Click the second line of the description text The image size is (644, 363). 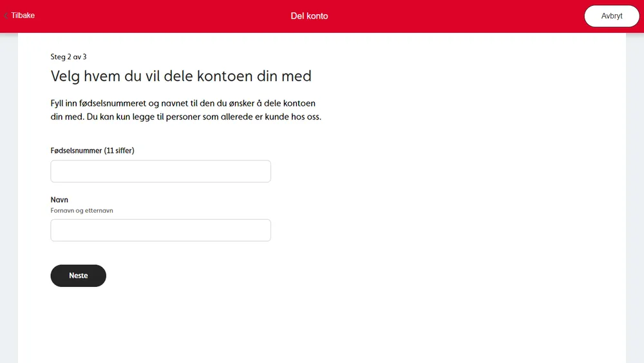185,117
